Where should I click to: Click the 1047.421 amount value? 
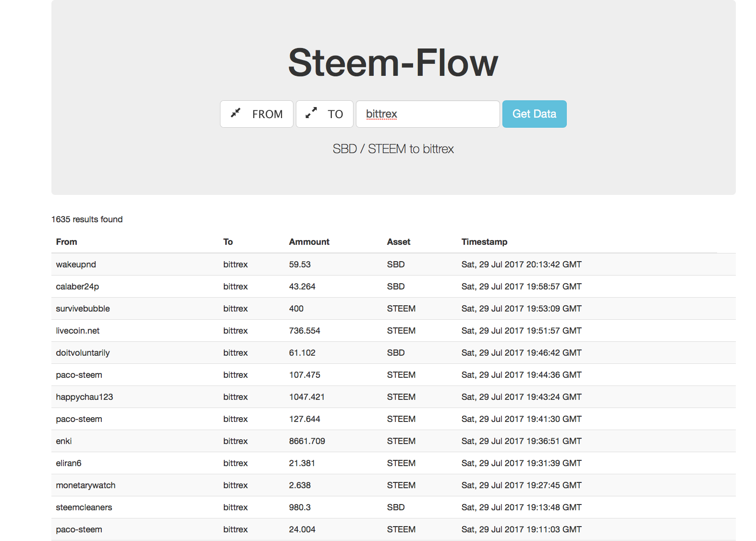(307, 397)
